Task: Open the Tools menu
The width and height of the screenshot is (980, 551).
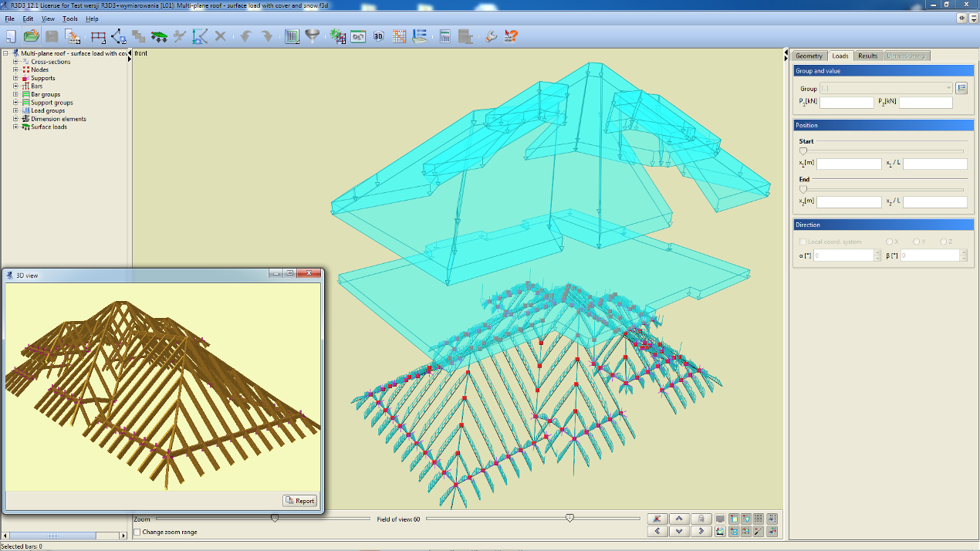Action: point(69,19)
